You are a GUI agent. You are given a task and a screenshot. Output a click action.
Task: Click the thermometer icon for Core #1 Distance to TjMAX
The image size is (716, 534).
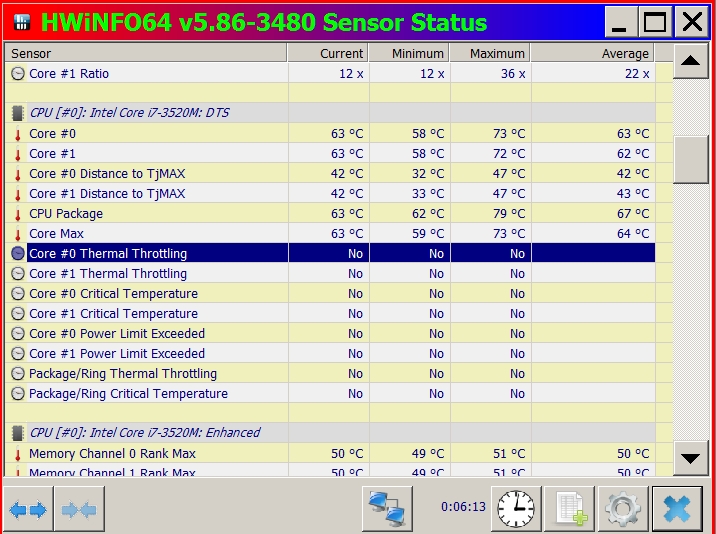pos(18,194)
